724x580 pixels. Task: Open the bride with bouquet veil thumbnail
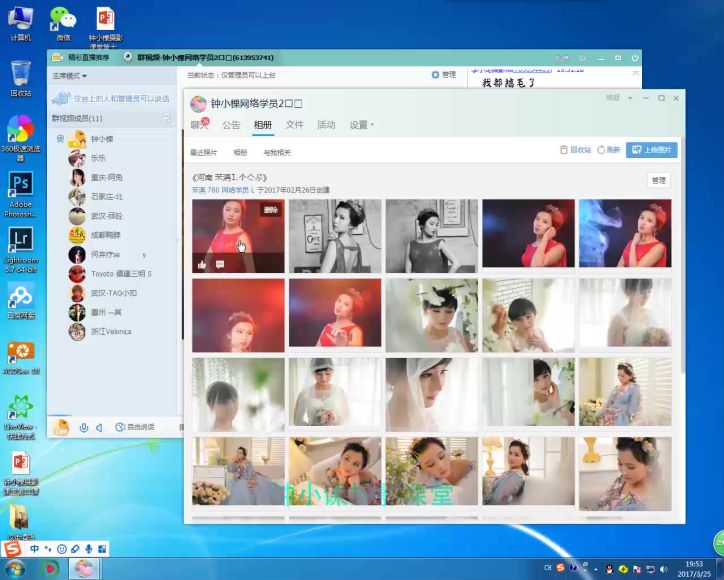click(335, 392)
